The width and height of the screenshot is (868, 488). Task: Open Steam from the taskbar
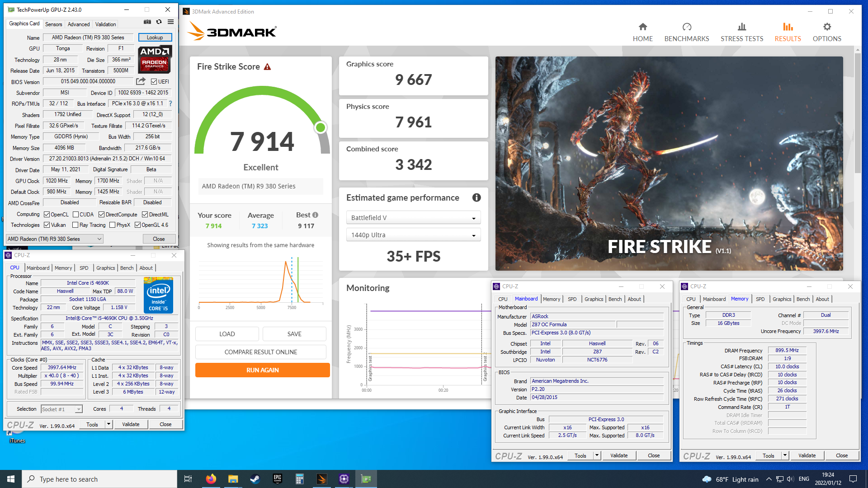click(x=255, y=479)
